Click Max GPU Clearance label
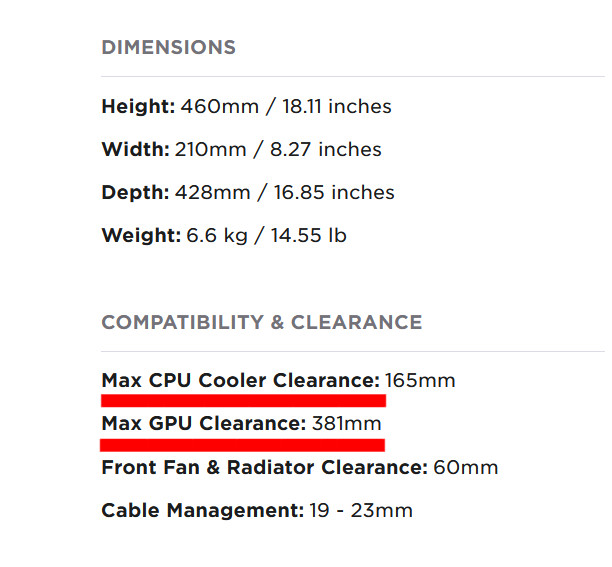The height and width of the screenshot is (567, 612). (x=204, y=423)
